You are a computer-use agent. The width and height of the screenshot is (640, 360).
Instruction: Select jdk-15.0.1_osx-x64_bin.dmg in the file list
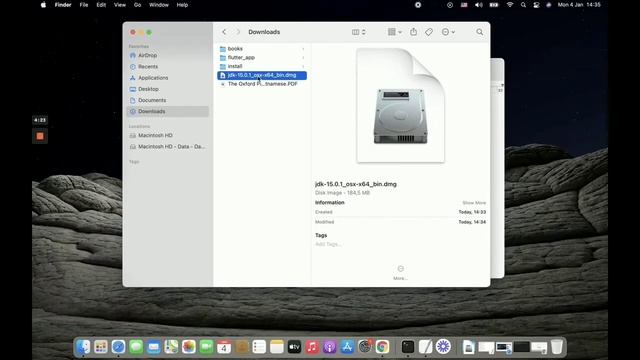point(262,75)
